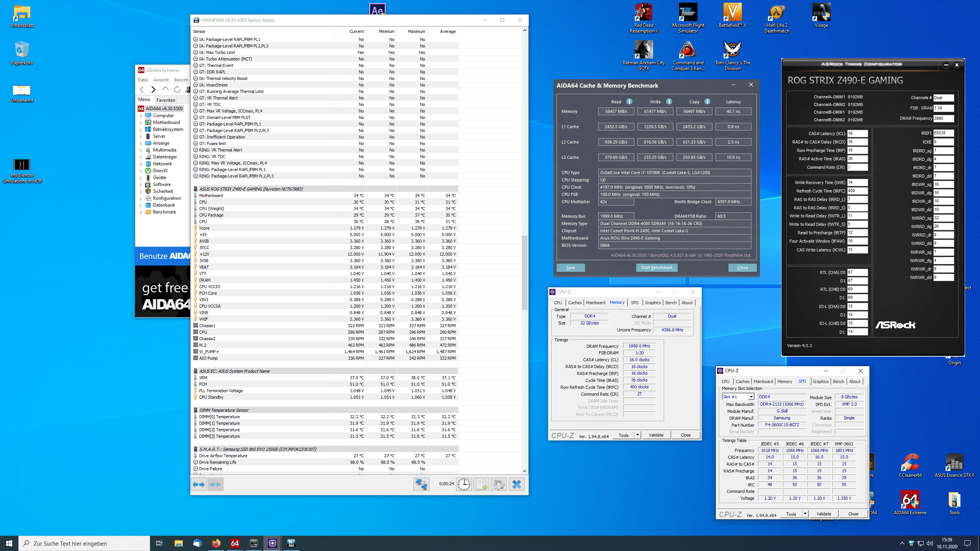This screenshot has height=551, width=980.
Task: Switch to Caches tab in CPU-Z Memory window
Action: pyautogui.click(x=575, y=303)
